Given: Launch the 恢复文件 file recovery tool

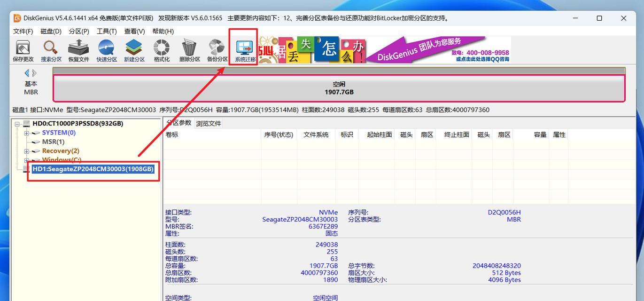Looking at the screenshot, I should 78,51.
